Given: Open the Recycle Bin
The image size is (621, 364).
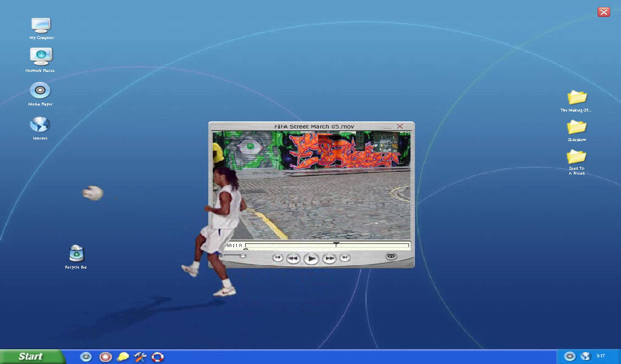Looking at the screenshot, I should [x=76, y=254].
